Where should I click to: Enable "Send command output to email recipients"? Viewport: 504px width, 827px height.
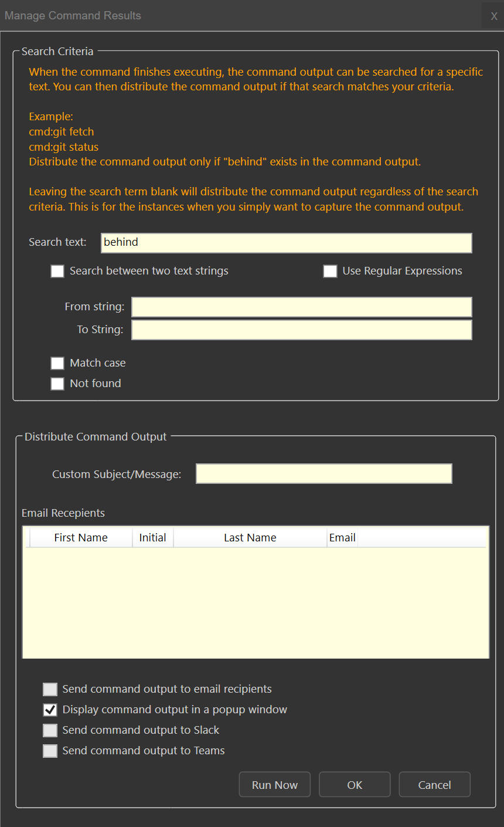click(x=50, y=689)
